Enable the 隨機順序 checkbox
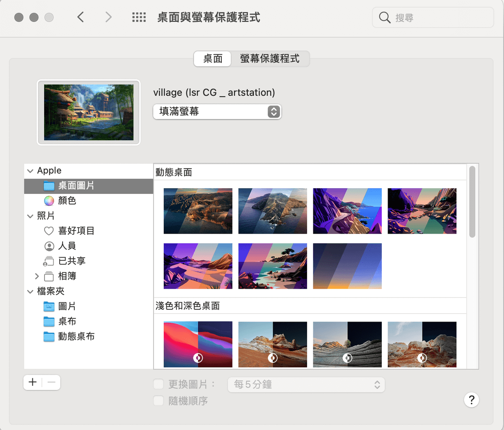The width and height of the screenshot is (504, 430). point(158,401)
